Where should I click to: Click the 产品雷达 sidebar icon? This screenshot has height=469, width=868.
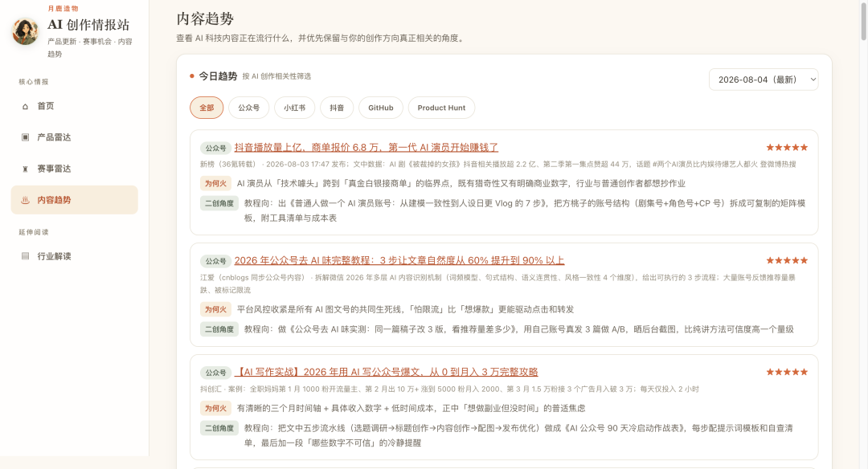25,137
